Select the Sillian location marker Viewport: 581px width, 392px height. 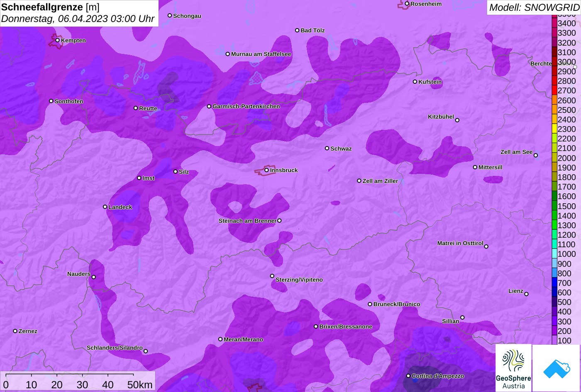coord(462,318)
